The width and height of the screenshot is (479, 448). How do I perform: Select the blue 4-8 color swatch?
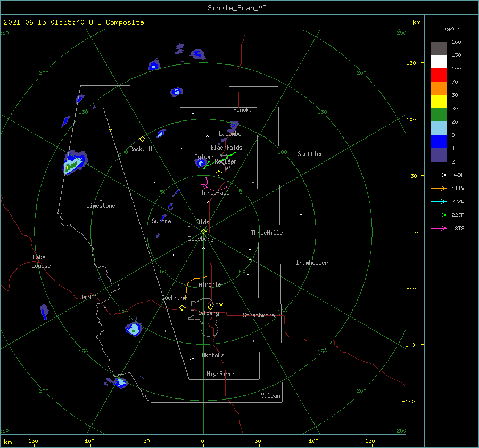[x=439, y=142]
